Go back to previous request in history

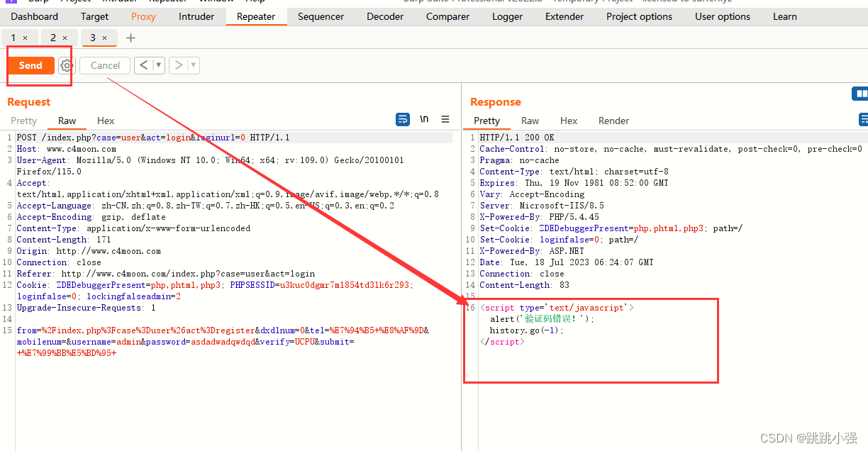(x=144, y=65)
